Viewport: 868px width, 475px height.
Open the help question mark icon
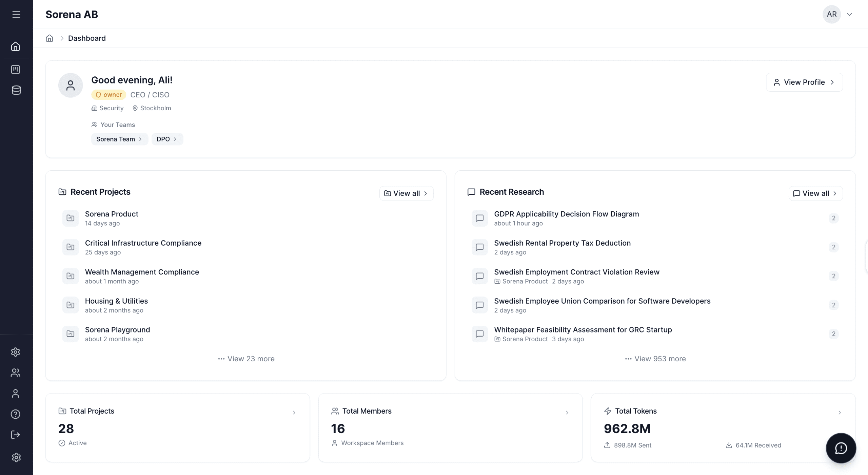click(x=16, y=414)
